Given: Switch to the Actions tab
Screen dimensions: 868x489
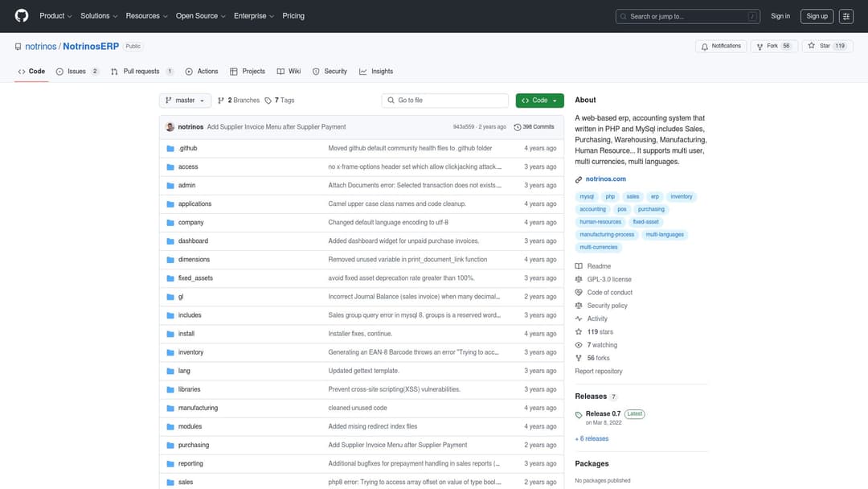Looking at the screenshot, I should pos(202,72).
